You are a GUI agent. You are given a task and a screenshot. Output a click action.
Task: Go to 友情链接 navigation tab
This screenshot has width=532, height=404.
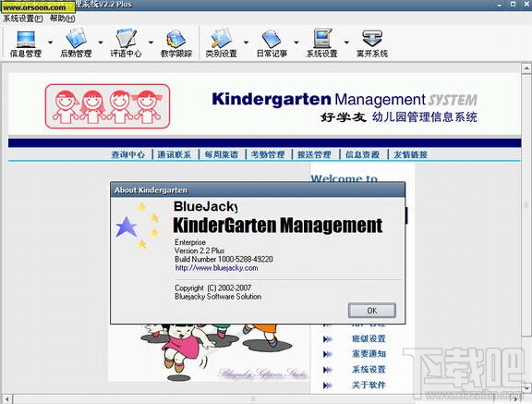point(410,154)
